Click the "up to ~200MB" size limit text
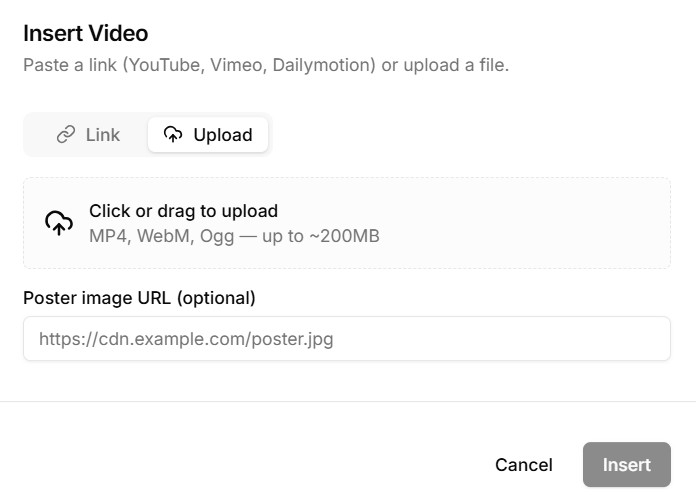Screen dimensions: 696x502 tap(322, 237)
